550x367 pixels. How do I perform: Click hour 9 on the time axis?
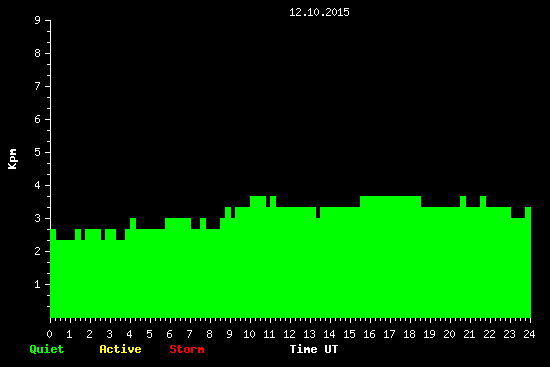229,334
